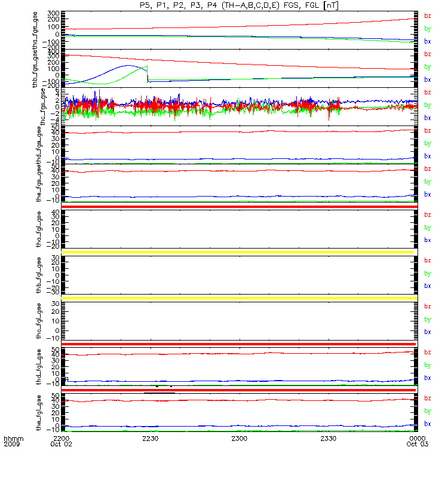Screen dimensions: 448x478
Task: Click by legend of the_fgl_gse panel
Action: 428,411
